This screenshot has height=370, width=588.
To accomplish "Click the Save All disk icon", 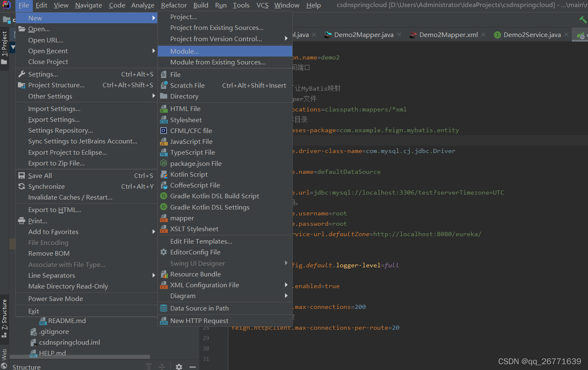I will click(22, 175).
